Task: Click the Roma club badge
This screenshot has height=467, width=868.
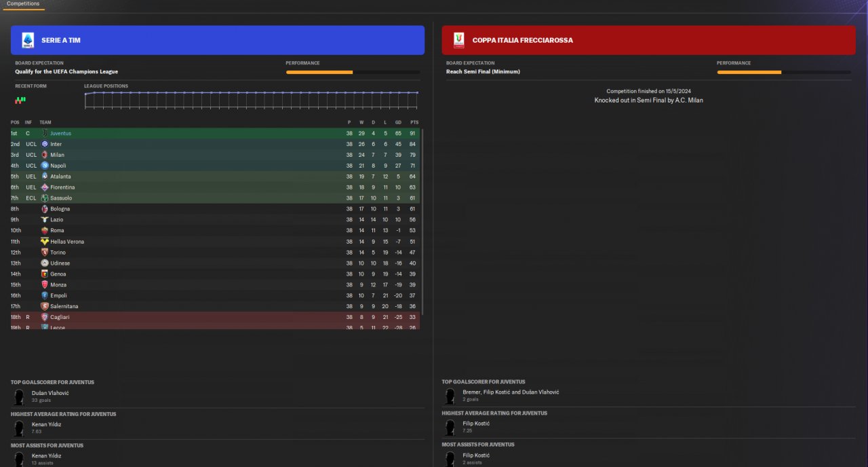Action: (45, 231)
